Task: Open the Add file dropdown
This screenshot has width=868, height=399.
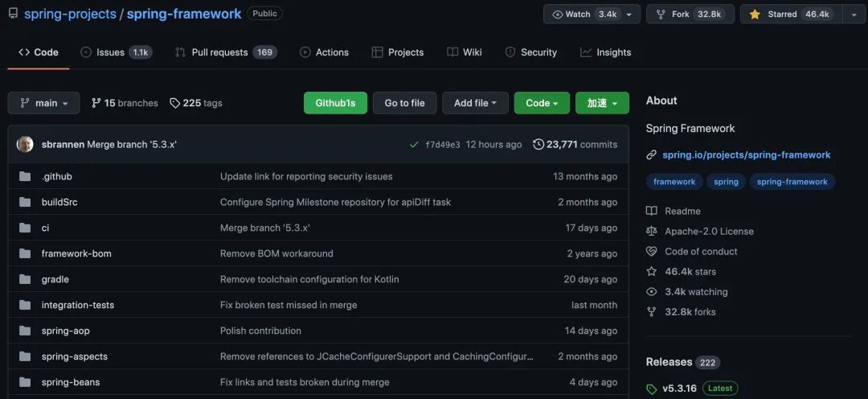Action: click(x=475, y=103)
